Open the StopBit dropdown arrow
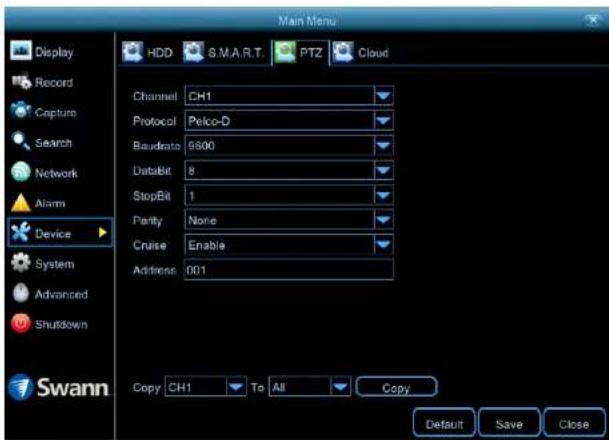609x440 pixels. (383, 195)
